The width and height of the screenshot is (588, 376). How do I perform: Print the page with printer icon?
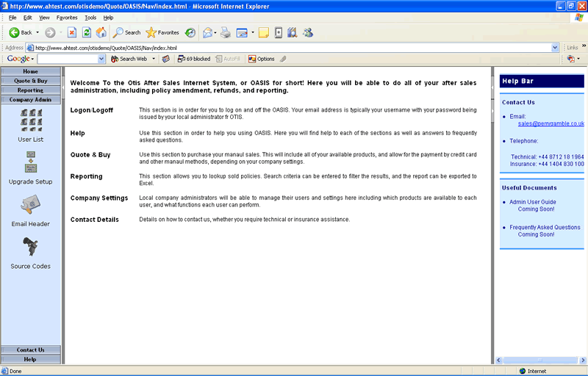pos(226,32)
